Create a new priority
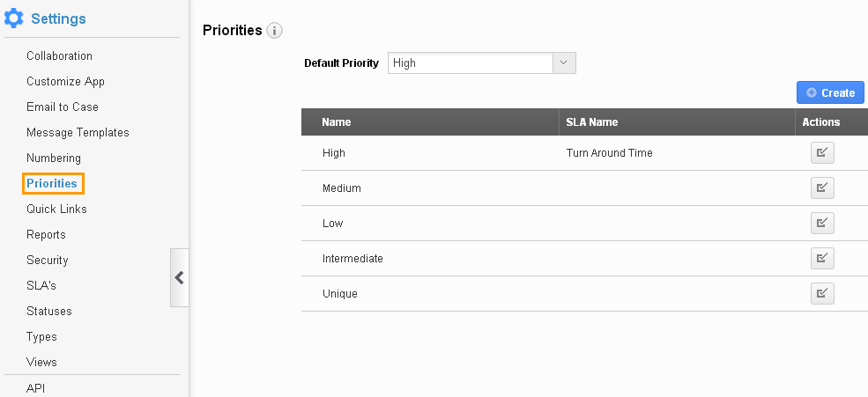Viewport: 868px width, 397px height. 830,93
